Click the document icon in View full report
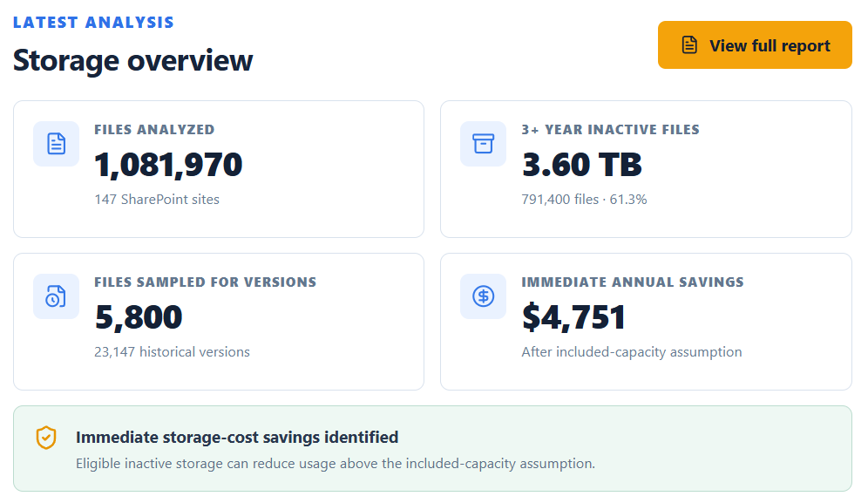This screenshot has width=868, height=503. [x=689, y=44]
